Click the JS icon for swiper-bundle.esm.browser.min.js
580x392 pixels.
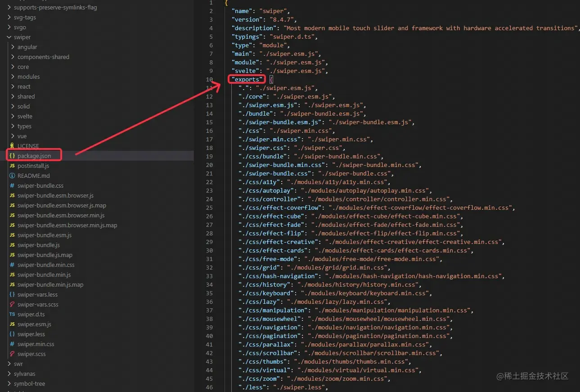click(x=12, y=215)
